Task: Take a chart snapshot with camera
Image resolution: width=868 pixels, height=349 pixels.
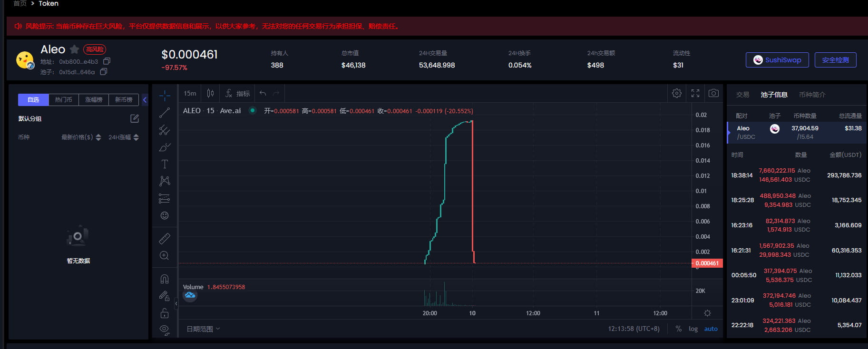Action: pyautogui.click(x=713, y=93)
